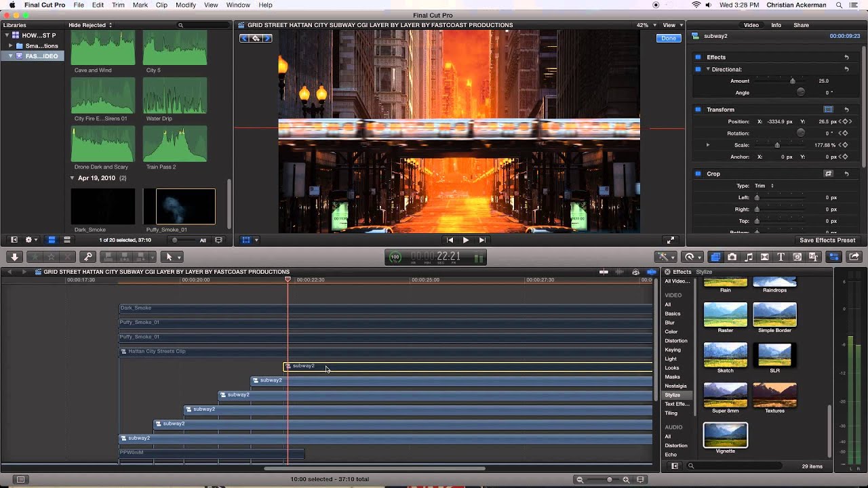Viewport: 868px width, 488px height.
Task: Reset the Transform section arrow
Action: coord(846,110)
